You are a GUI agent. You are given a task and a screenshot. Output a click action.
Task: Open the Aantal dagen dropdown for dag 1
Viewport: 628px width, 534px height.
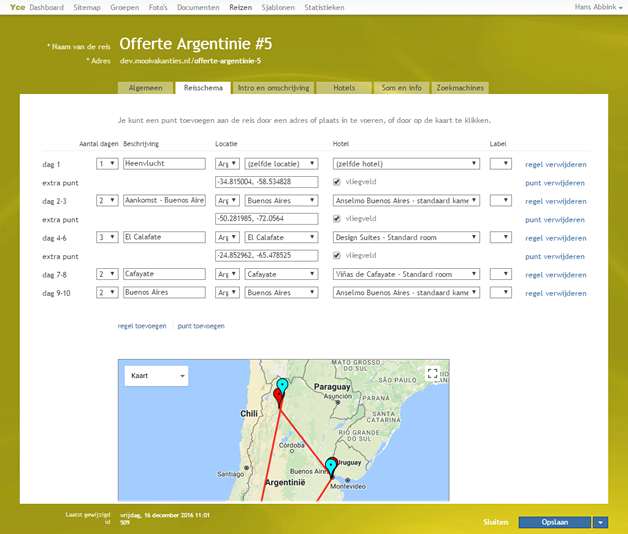tap(107, 164)
